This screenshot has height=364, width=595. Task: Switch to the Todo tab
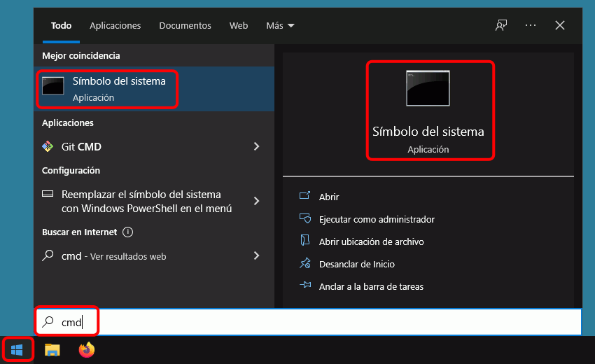(x=61, y=25)
